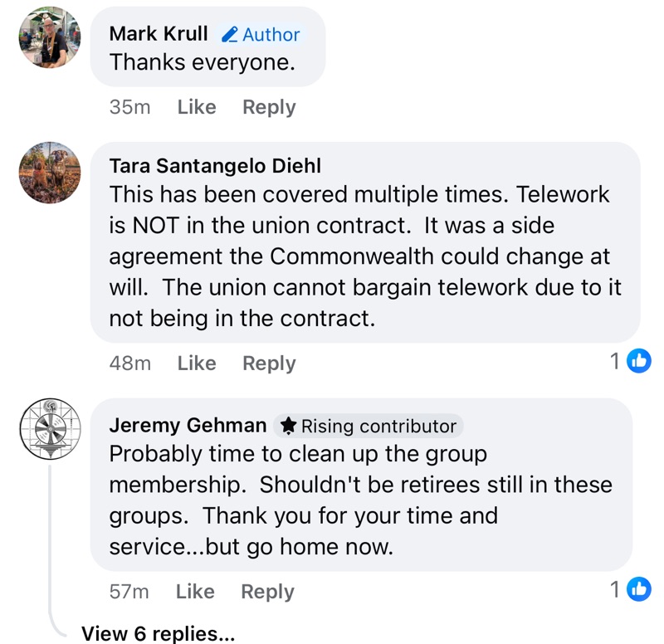
Task: Like Mark Krull's comment
Action: (x=197, y=107)
